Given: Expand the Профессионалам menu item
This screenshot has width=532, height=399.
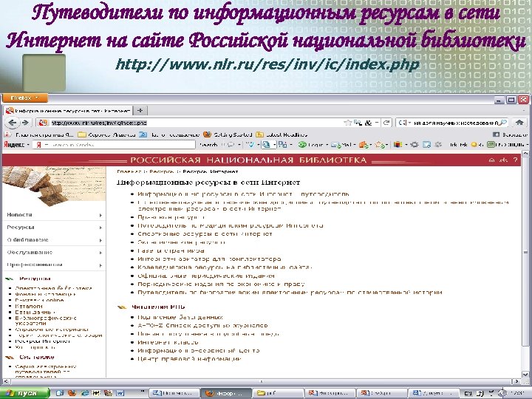Looking at the screenshot, I should pyautogui.click(x=54, y=265).
